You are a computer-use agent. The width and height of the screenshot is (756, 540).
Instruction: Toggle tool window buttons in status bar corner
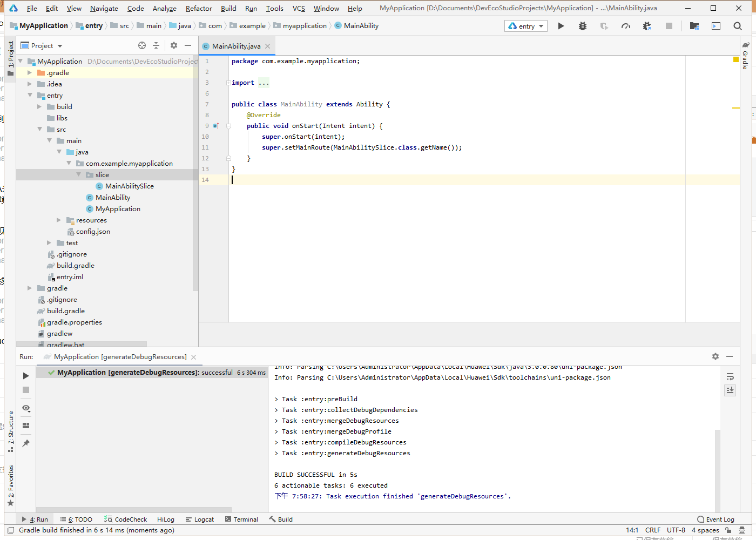[11, 530]
